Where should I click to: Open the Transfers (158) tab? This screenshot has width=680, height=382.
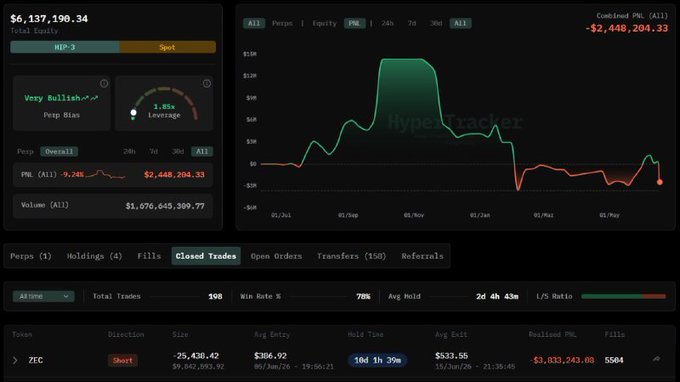pyautogui.click(x=351, y=256)
